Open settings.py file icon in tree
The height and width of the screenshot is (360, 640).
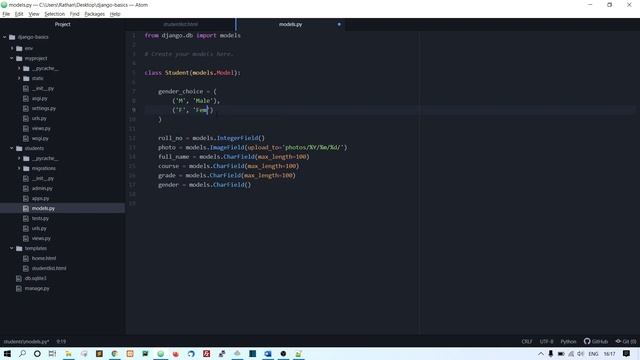pos(26,108)
